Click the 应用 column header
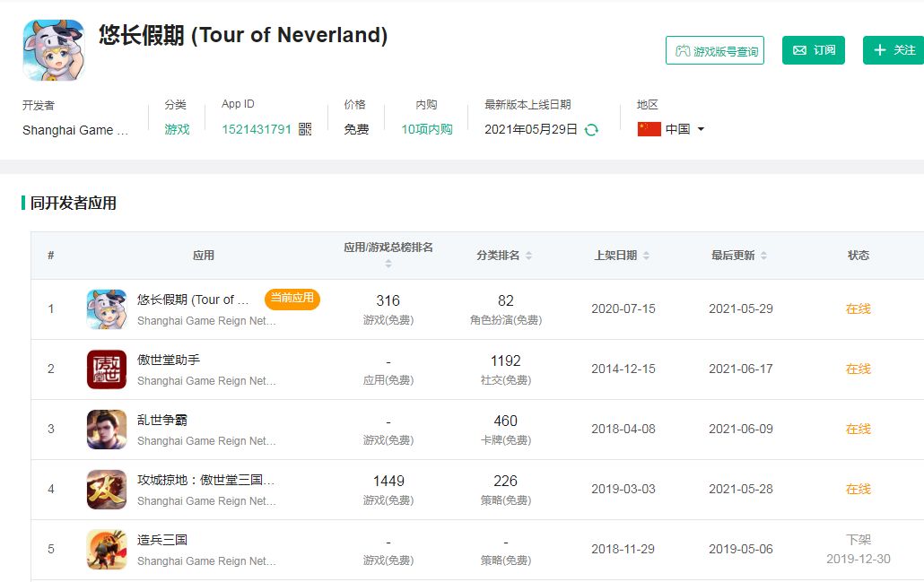The height and width of the screenshot is (582, 924). (204, 255)
